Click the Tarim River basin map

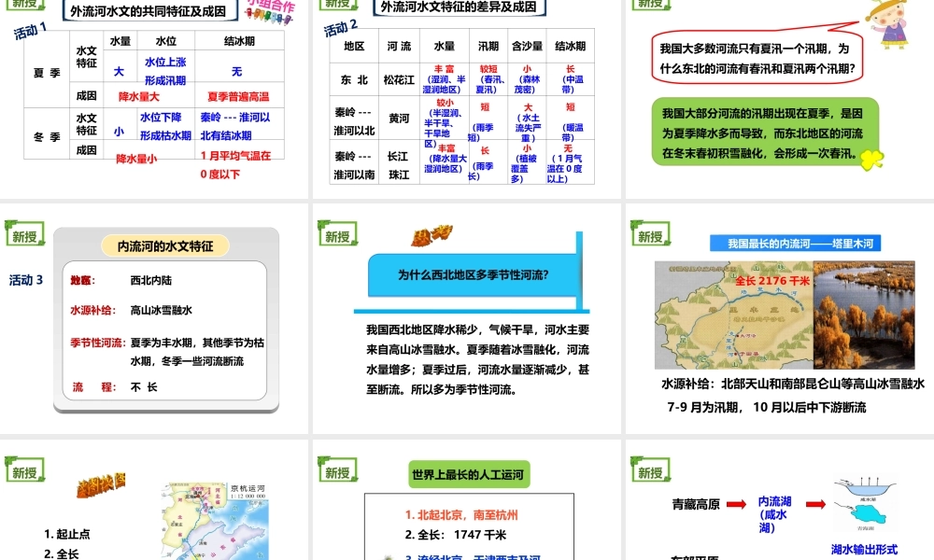pos(734,315)
